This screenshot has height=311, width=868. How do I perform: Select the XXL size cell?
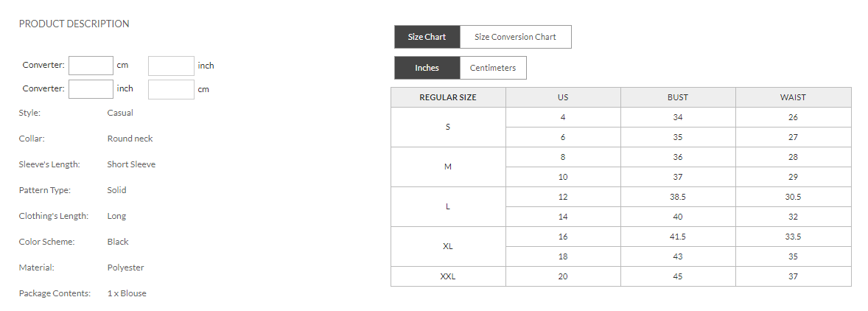coord(448,276)
